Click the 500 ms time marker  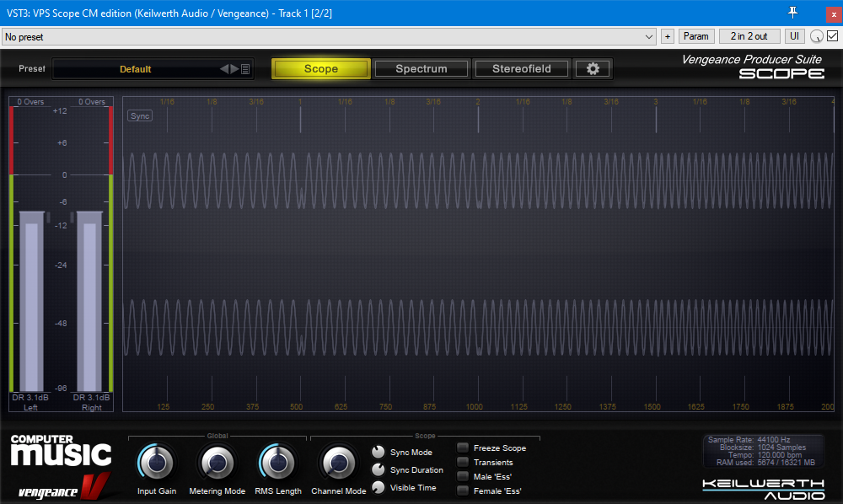[296, 407]
